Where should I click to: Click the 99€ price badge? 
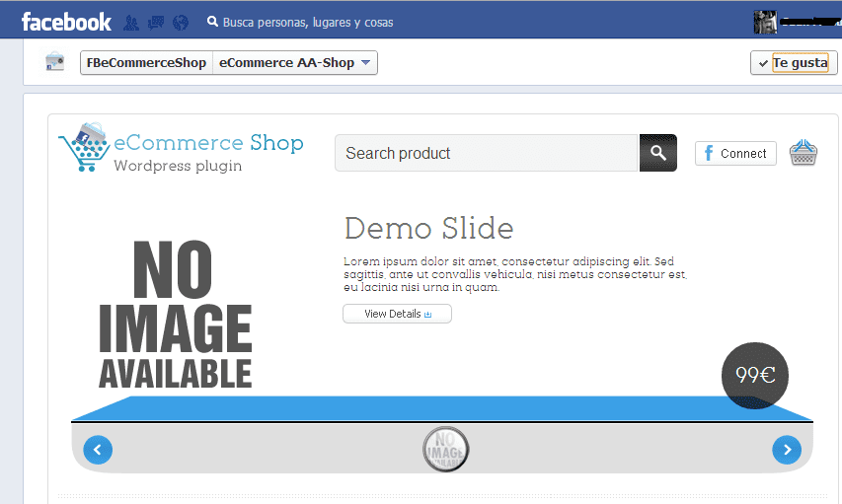tap(754, 375)
